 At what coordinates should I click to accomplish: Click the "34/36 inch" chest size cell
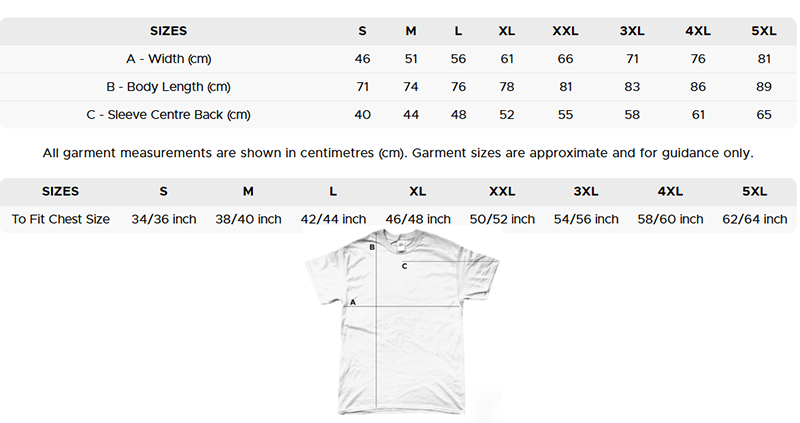[x=164, y=219]
